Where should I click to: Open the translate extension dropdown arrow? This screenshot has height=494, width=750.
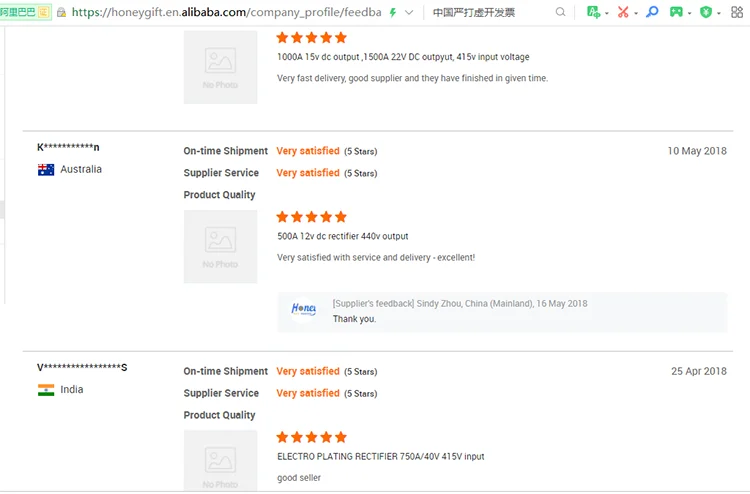coord(606,12)
